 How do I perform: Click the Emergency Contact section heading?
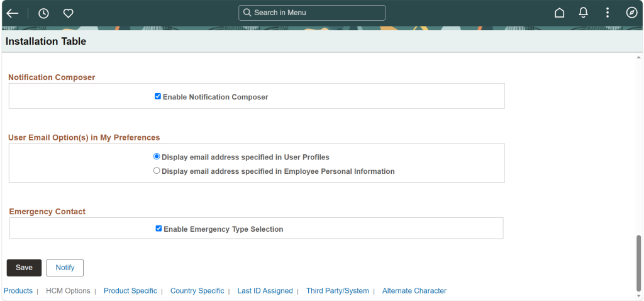(47, 212)
